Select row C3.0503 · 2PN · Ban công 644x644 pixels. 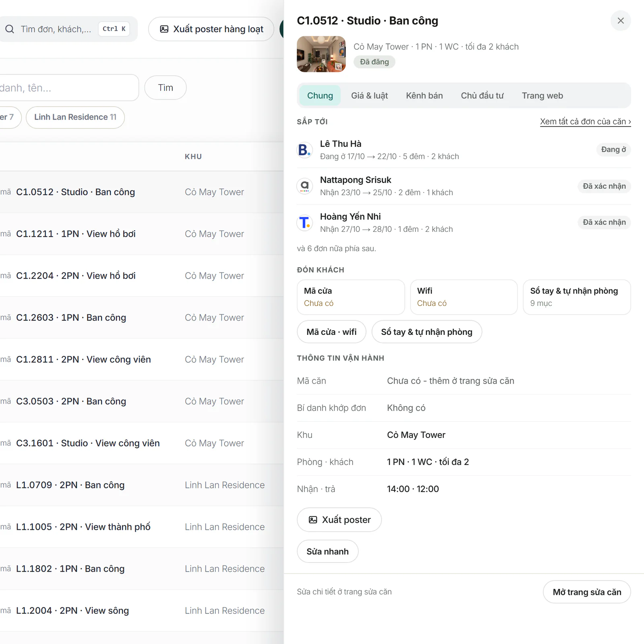142,401
